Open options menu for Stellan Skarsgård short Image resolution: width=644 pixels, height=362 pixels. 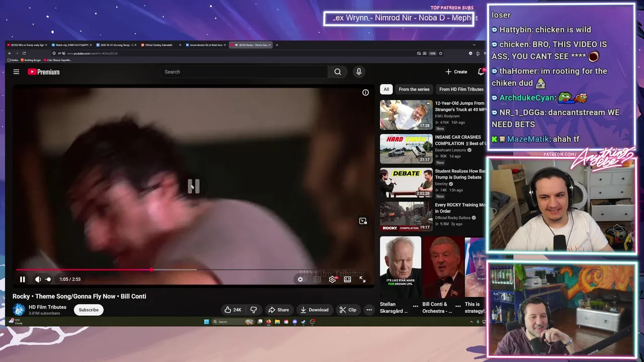pos(416,306)
